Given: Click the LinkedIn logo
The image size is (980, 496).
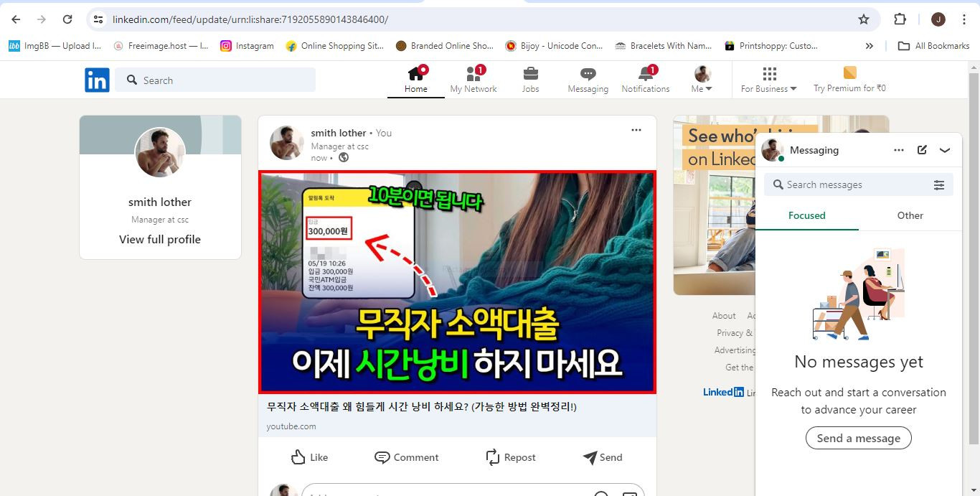Looking at the screenshot, I should coord(97,80).
